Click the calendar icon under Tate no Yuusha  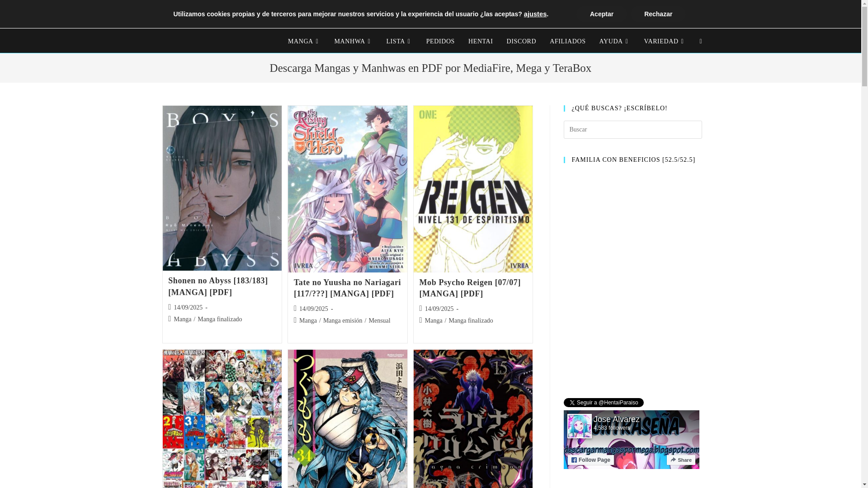click(296, 309)
